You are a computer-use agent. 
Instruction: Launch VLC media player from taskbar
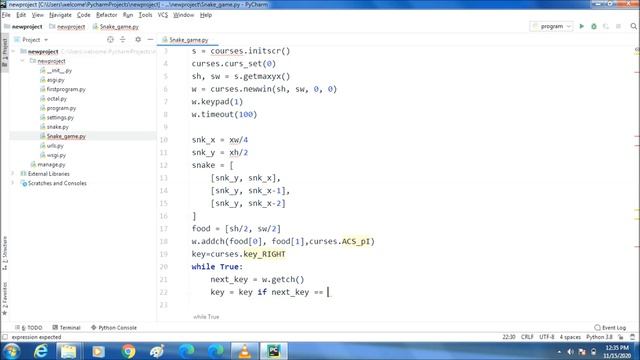[x=244, y=351]
